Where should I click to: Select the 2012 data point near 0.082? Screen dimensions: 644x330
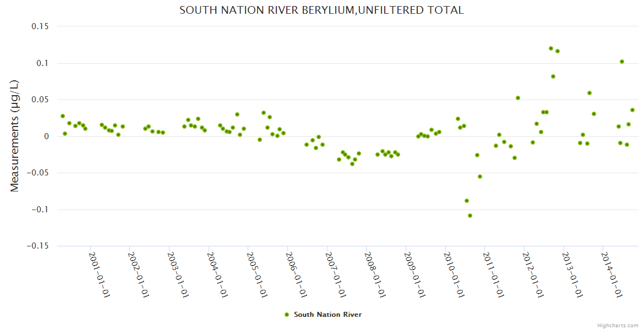(553, 76)
